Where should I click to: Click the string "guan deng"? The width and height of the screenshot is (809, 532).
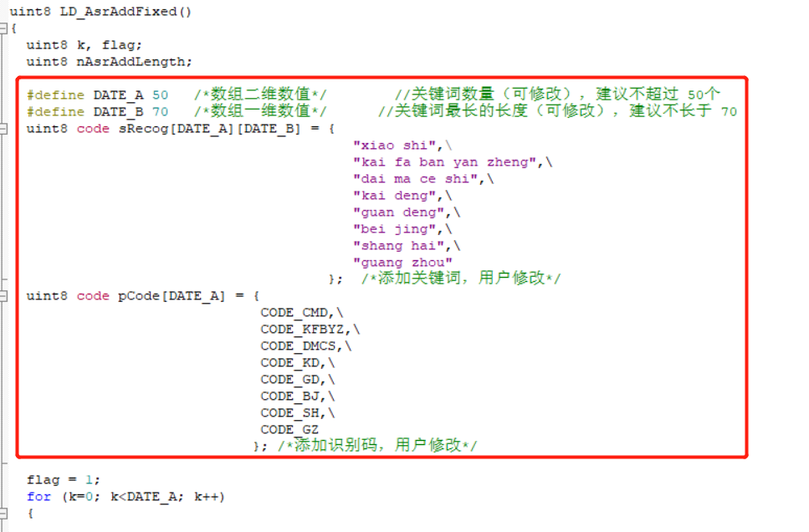[x=398, y=212]
